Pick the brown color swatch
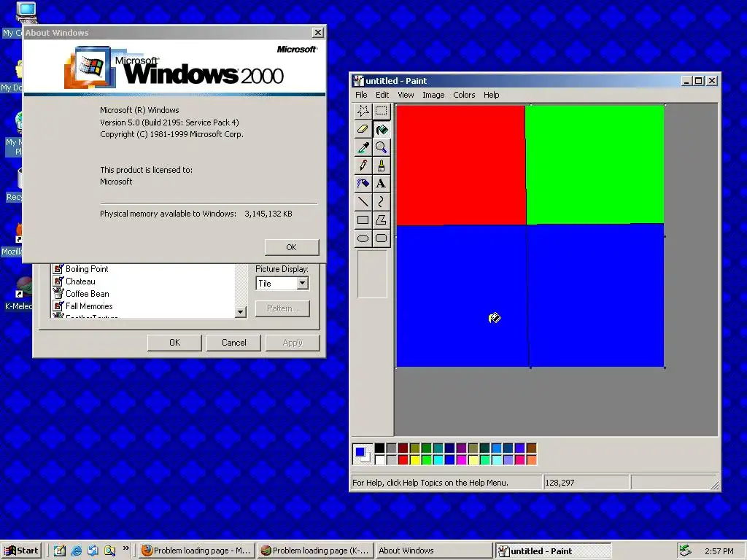This screenshot has width=747, height=560. pos(531,448)
